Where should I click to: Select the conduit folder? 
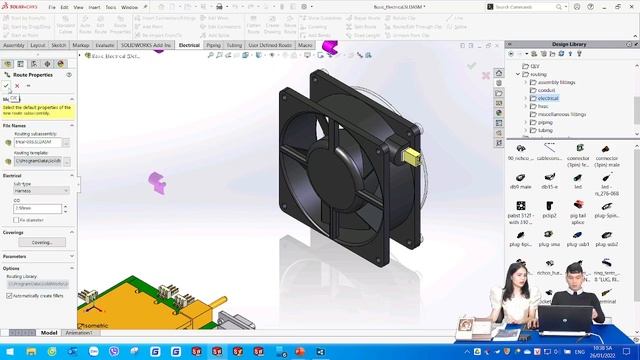pos(546,90)
